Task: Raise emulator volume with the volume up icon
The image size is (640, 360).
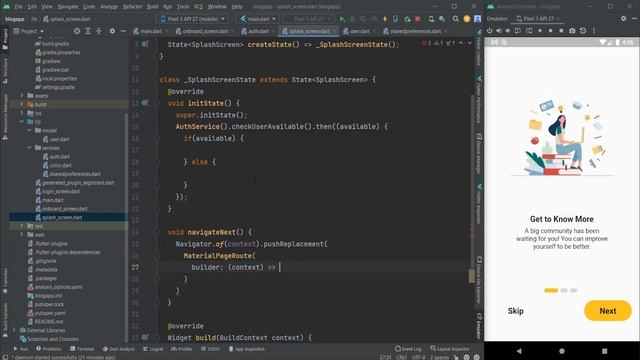Action: [498, 31]
